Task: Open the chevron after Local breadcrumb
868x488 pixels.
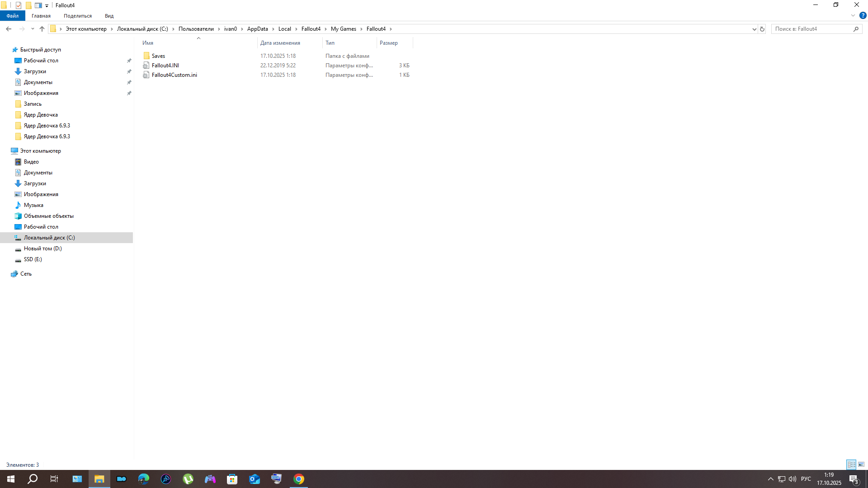Action: point(296,29)
